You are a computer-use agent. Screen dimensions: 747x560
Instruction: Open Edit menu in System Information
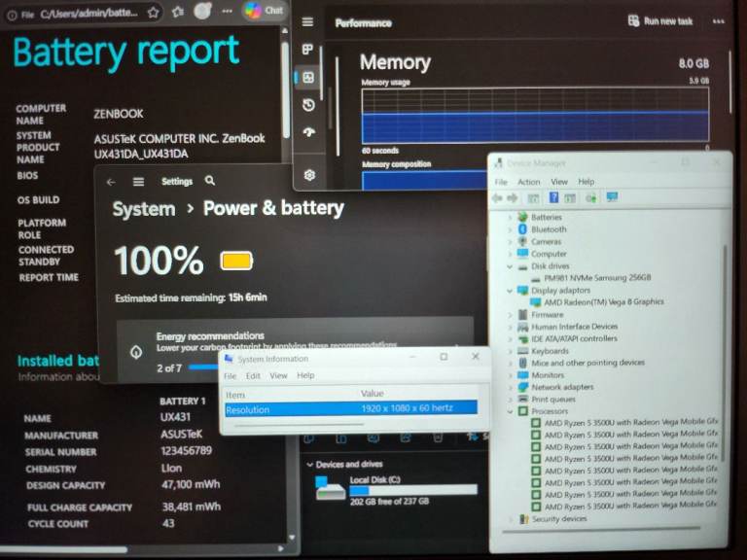click(253, 376)
